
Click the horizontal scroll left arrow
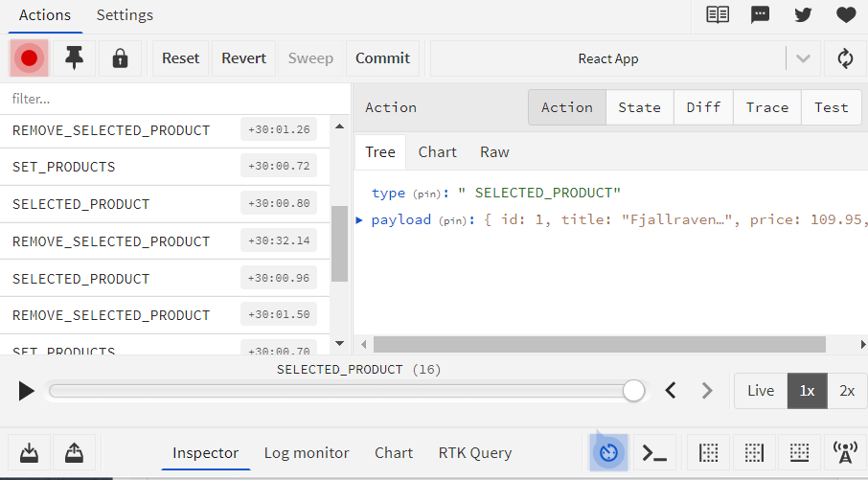tap(364, 344)
